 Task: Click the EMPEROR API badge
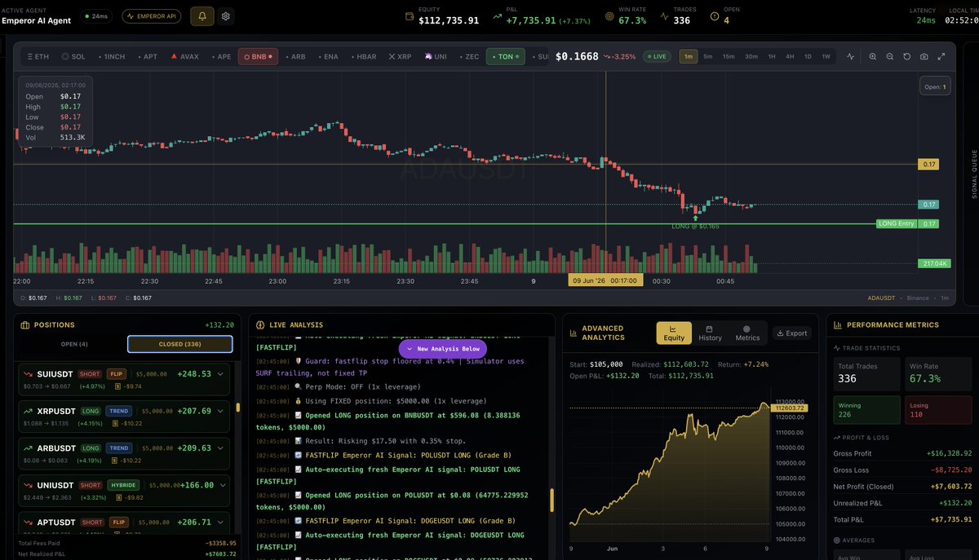tap(151, 15)
